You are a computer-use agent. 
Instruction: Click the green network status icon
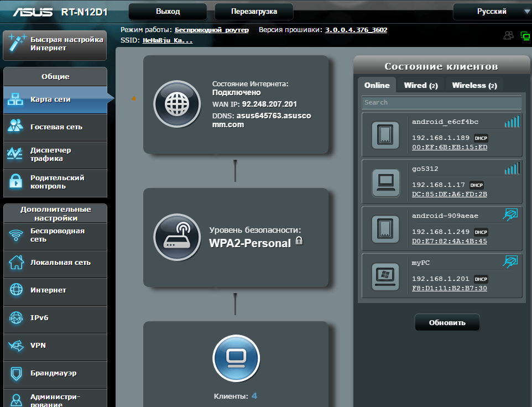(525, 36)
